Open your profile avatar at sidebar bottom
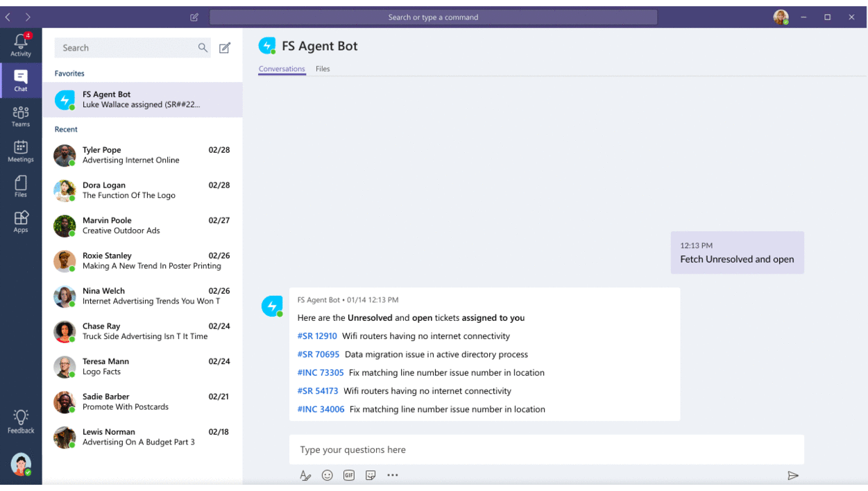This screenshot has height=491, width=868. (21, 464)
